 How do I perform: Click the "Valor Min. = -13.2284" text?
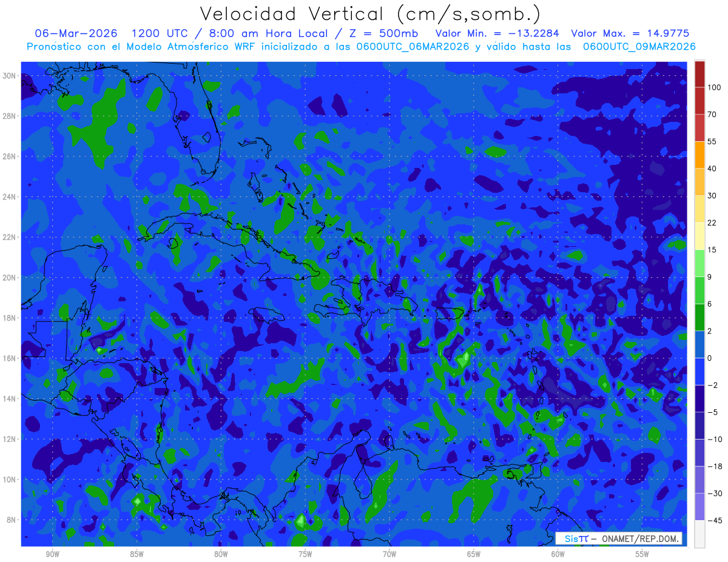click(x=497, y=33)
